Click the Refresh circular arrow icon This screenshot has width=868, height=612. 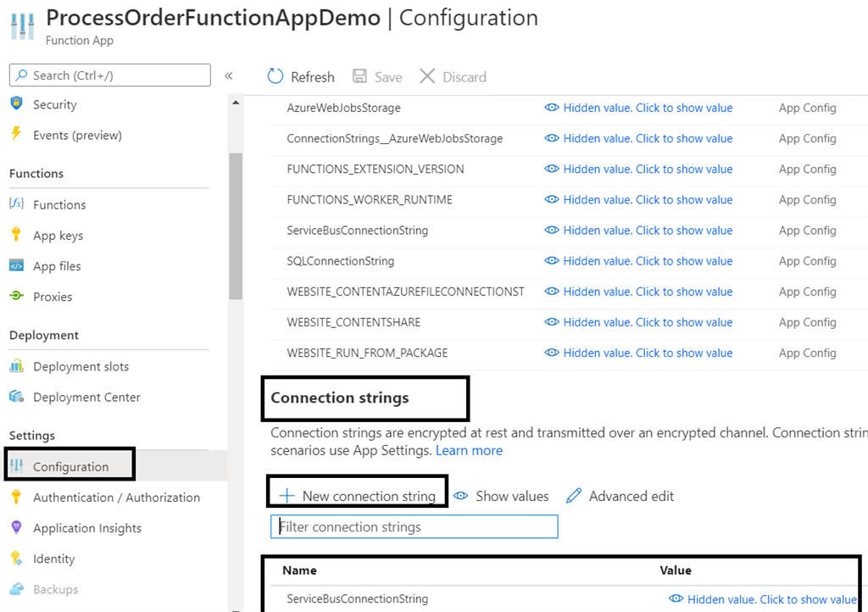(275, 76)
